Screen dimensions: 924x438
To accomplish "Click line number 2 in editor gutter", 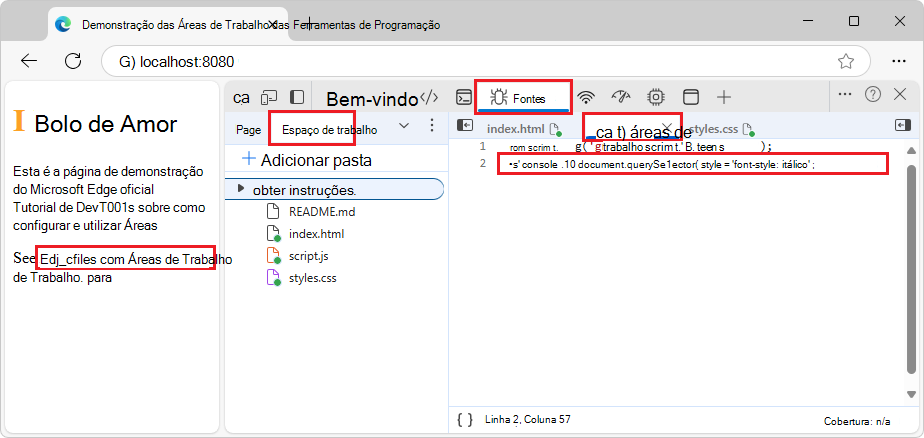I will pyautogui.click(x=483, y=163).
